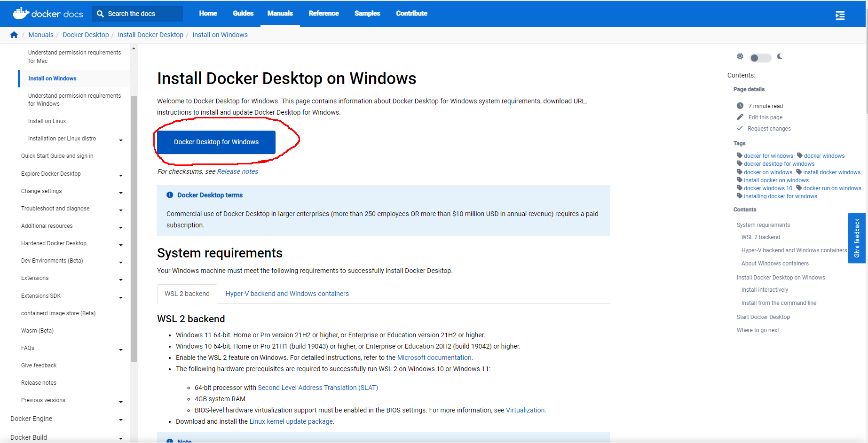Viewport: 868px width, 443px height.
Task: Click the checkmark icon beside Request changes
Action: click(740, 128)
